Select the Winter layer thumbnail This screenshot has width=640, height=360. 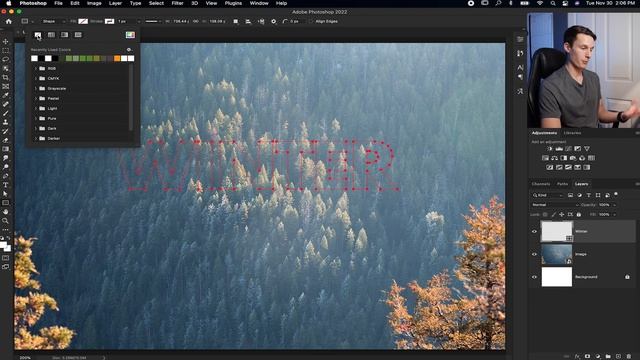point(557,231)
